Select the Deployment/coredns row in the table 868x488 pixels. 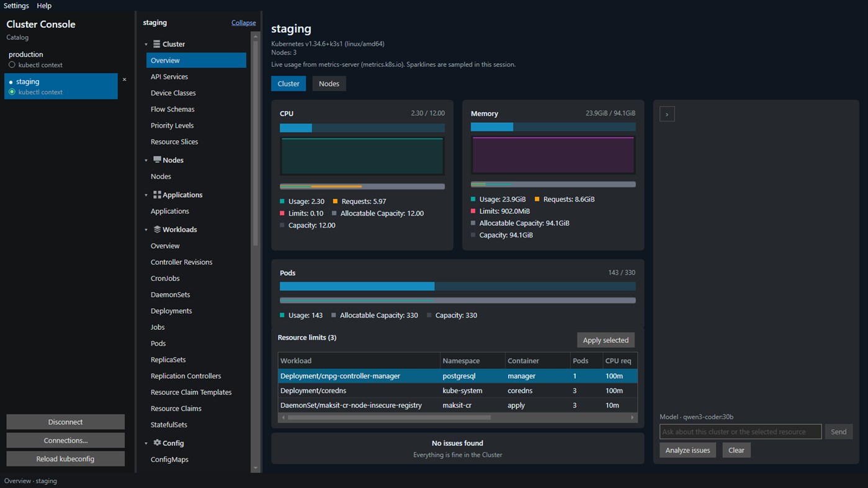(x=458, y=391)
